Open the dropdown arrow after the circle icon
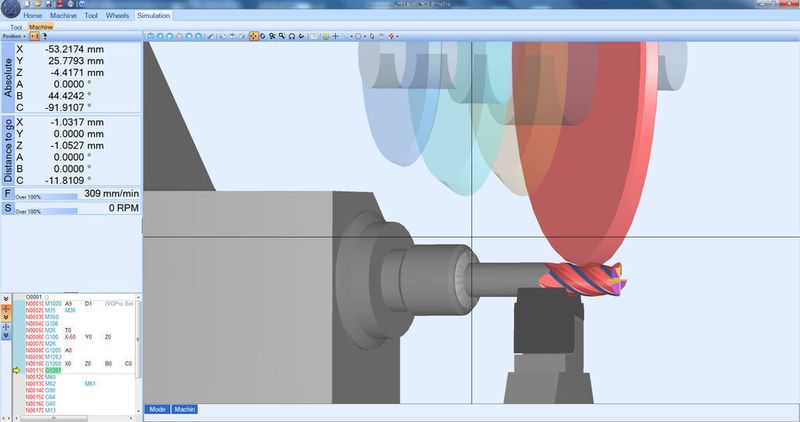Screen dimensions: 800x422 click(x=365, y=36)
